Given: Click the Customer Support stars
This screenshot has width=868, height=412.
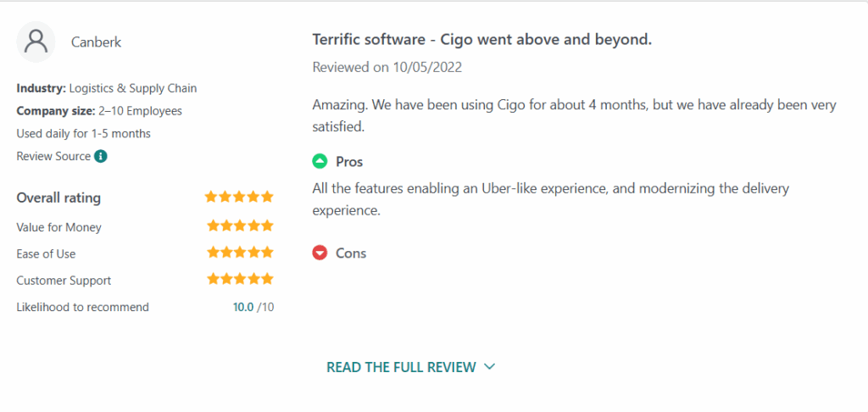Looking at the screenshot, I should point(240,279).
